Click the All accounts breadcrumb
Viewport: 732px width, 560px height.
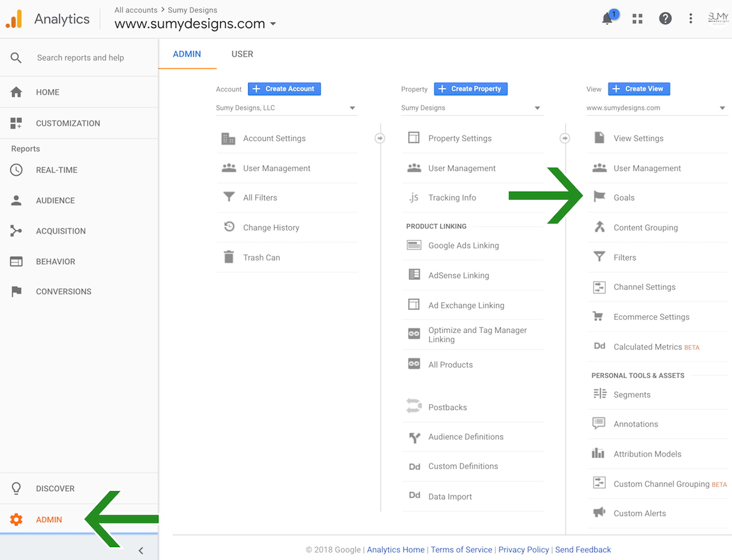pos(136,10)
